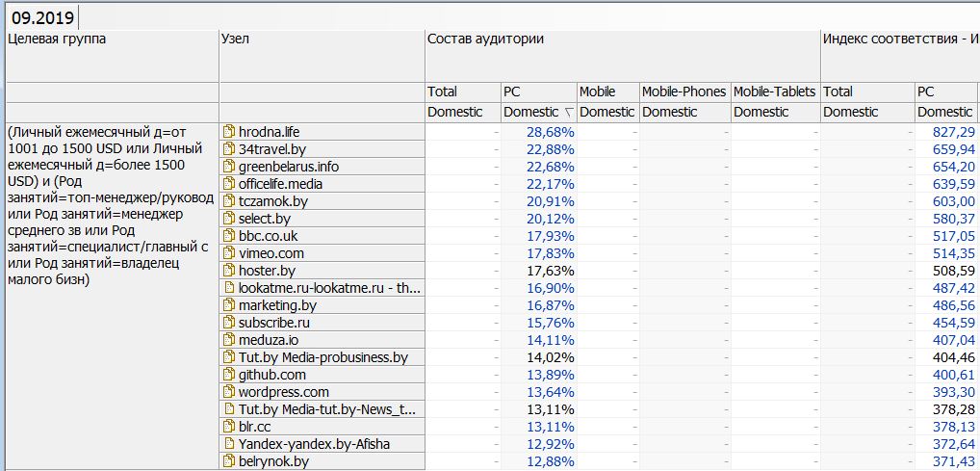Click the Целевая группа column header
Viewport: 980px width, 471px height.
pos(56,39)
